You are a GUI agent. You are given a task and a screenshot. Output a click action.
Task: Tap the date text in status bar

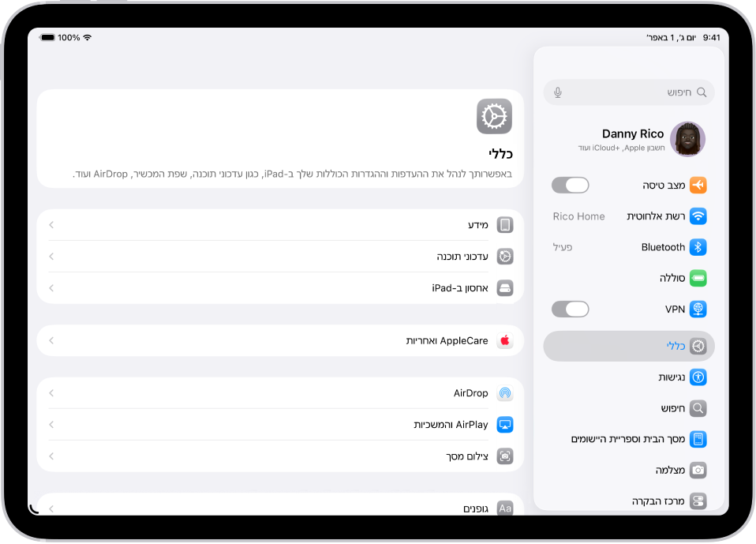point(671,38)
